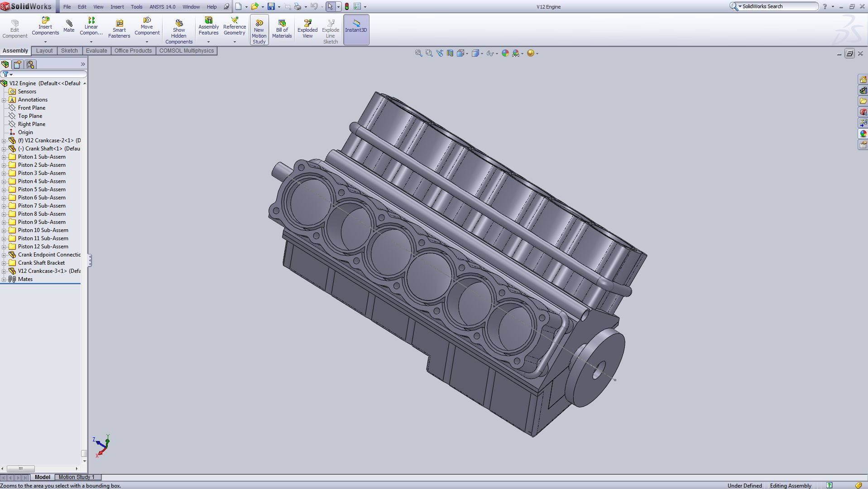The height and width of the screenshot is (489, 868).
Task: Expand Reference Geometry dropdown arrow
Action: click(235, 42)
